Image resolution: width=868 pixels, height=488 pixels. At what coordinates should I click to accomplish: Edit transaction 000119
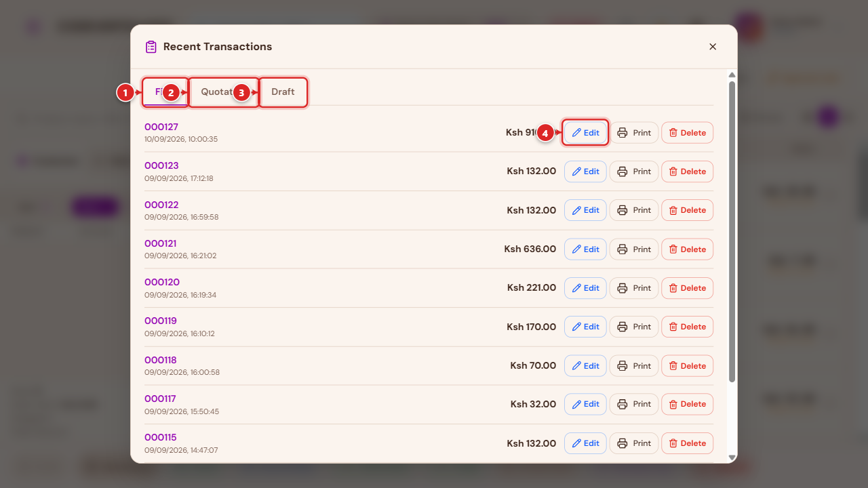[x=585, y=327]
